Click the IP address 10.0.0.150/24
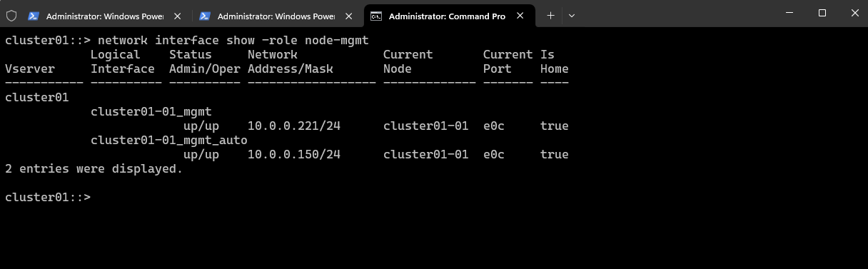Image resolution: width=868 pixels, height=269 pixels. coord(294,154)
